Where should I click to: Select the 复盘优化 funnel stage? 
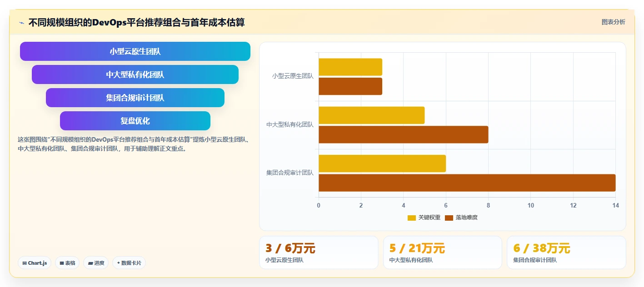(135, 121)
